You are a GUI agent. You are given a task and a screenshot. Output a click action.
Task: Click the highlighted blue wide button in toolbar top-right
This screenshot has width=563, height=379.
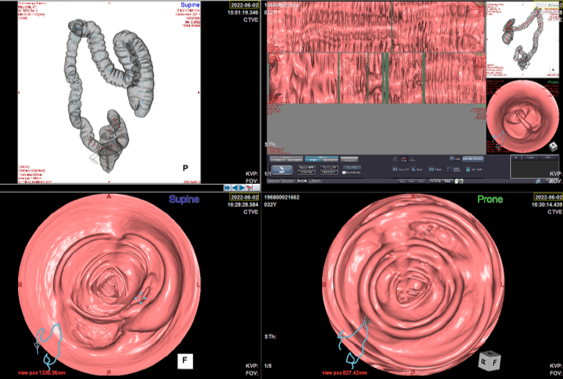[473, 159]
